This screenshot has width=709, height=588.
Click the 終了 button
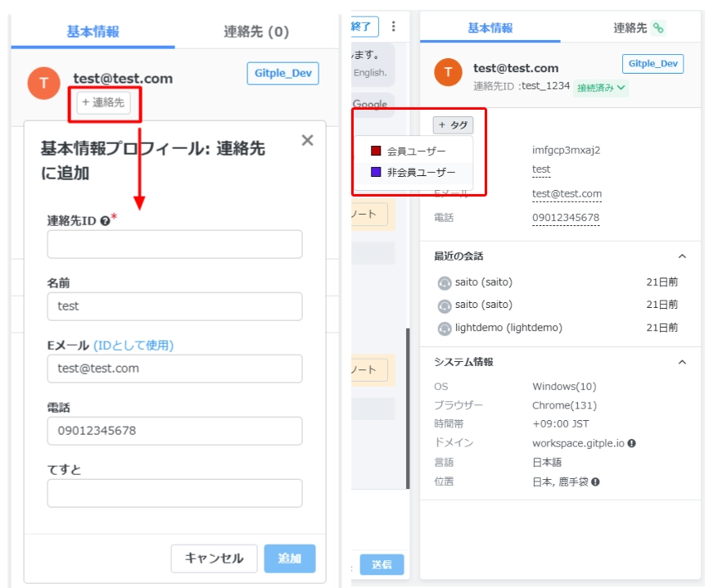pyautogui.click(x=364, y=26)
